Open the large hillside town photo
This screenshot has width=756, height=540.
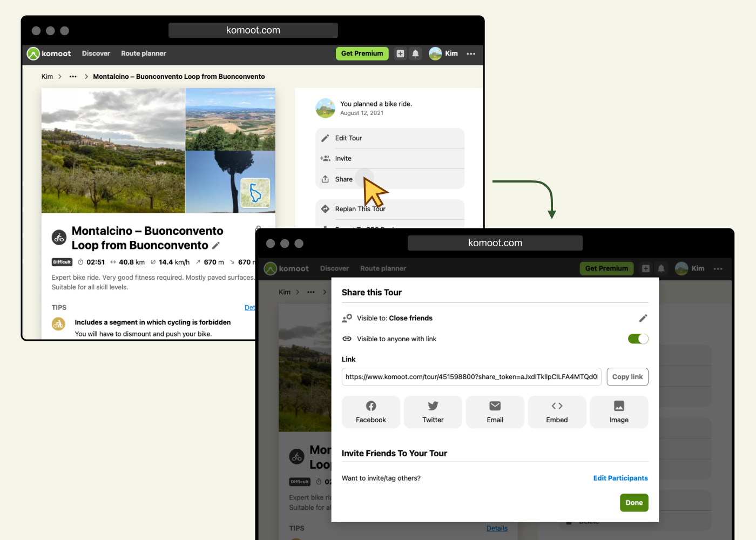(x=113, y=151)
